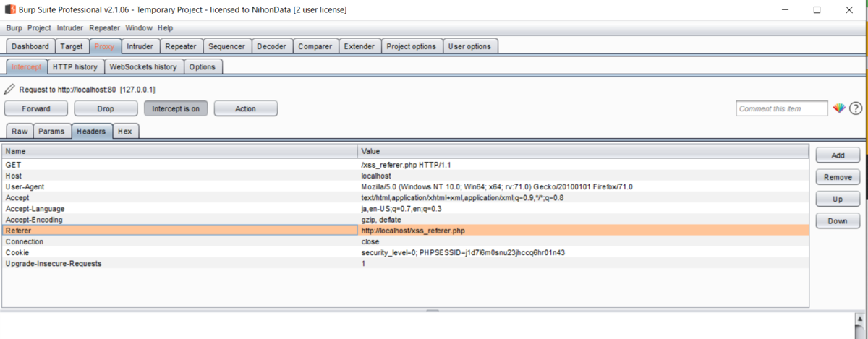The height and width of the screenshot is (339, 868).
Task: Sort by the Name column header
Action: pos(180,151)
